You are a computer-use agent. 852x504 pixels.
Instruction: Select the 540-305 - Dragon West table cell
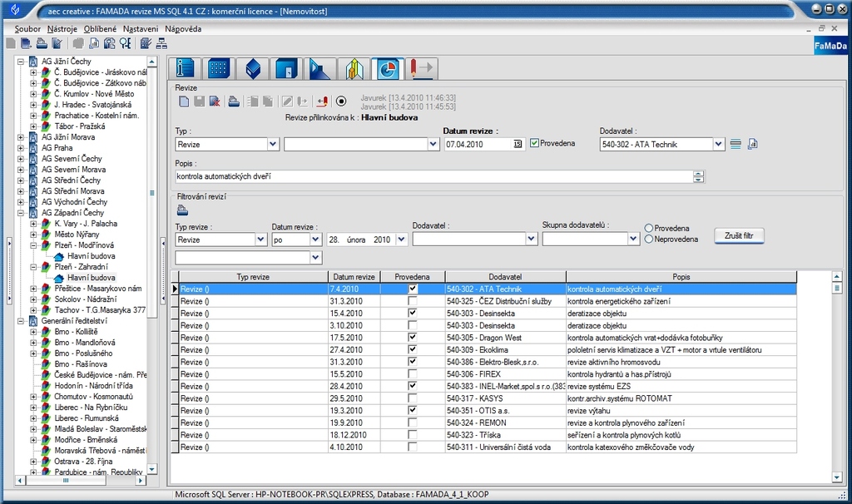[x=505, y=338]
